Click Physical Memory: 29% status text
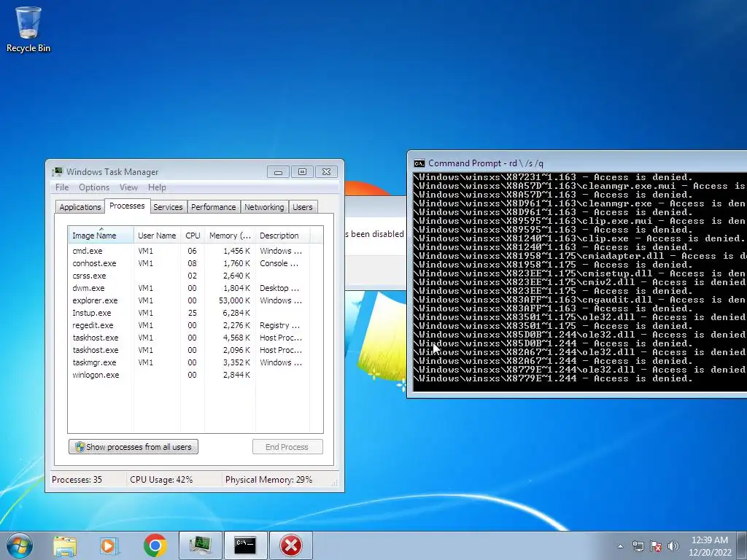 pos(268,480)
